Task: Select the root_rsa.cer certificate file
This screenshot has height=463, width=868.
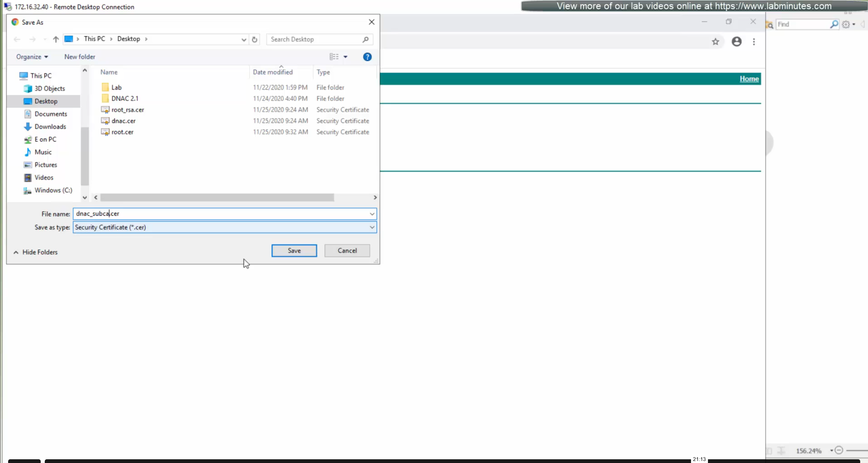Action: [x=127, y=110]
